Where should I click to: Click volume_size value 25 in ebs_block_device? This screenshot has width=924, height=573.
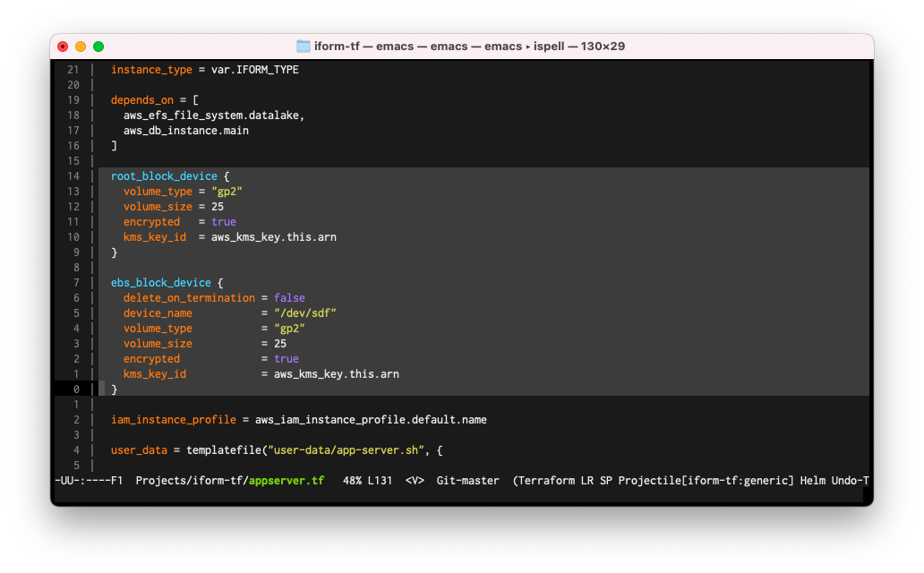coord(280,344)
